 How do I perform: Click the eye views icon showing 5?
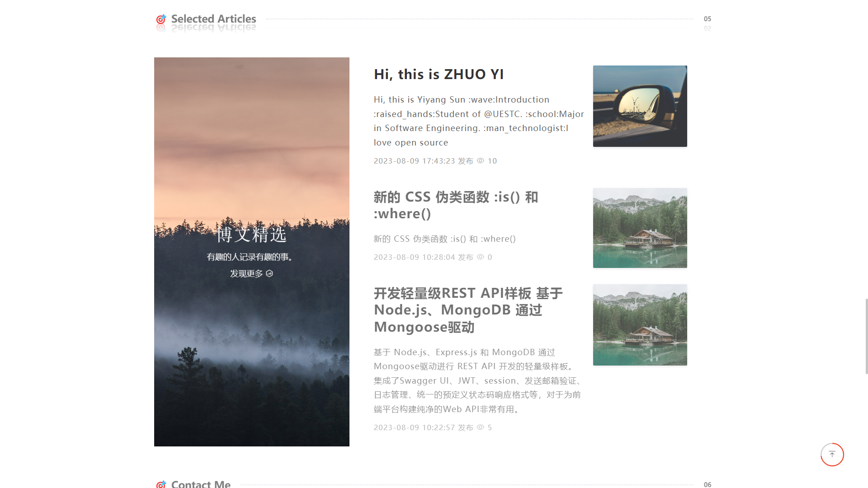(481, 427)
